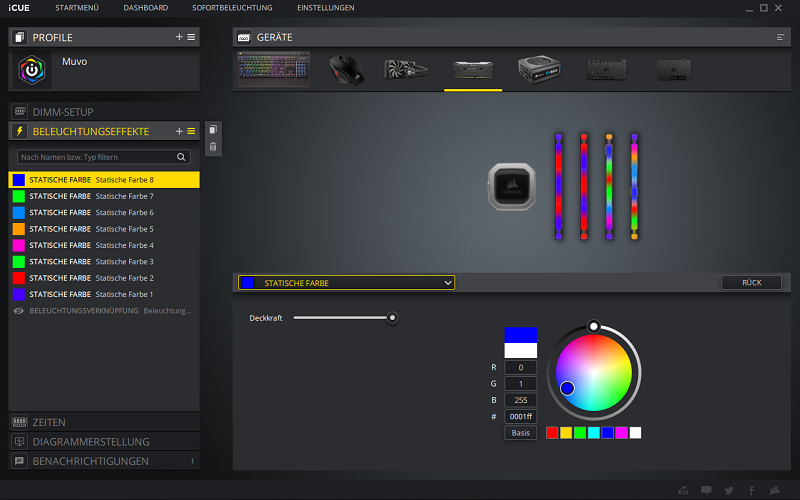Screen dimensions: 800x500
Task: Click the B color value field
Action: [x=520, y=400]
